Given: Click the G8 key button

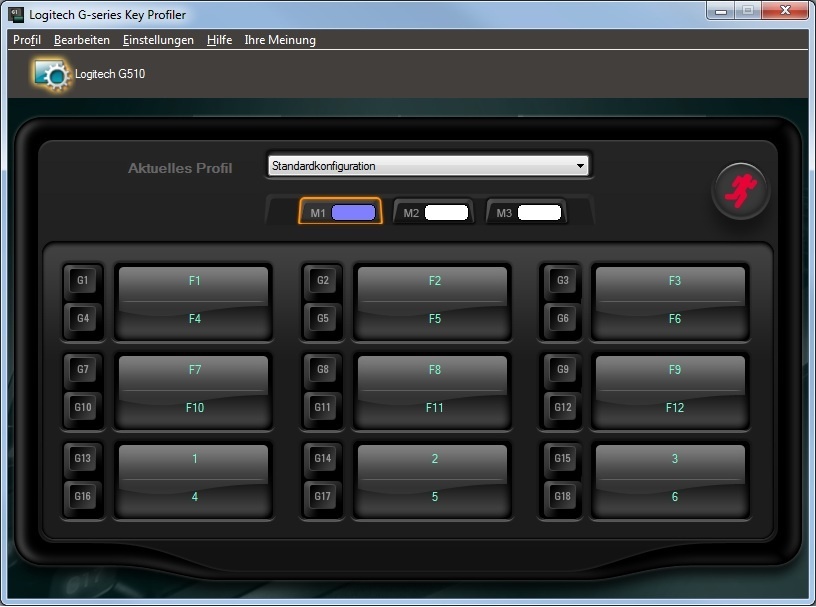Looking at the screenshot, I should point(323,370).
